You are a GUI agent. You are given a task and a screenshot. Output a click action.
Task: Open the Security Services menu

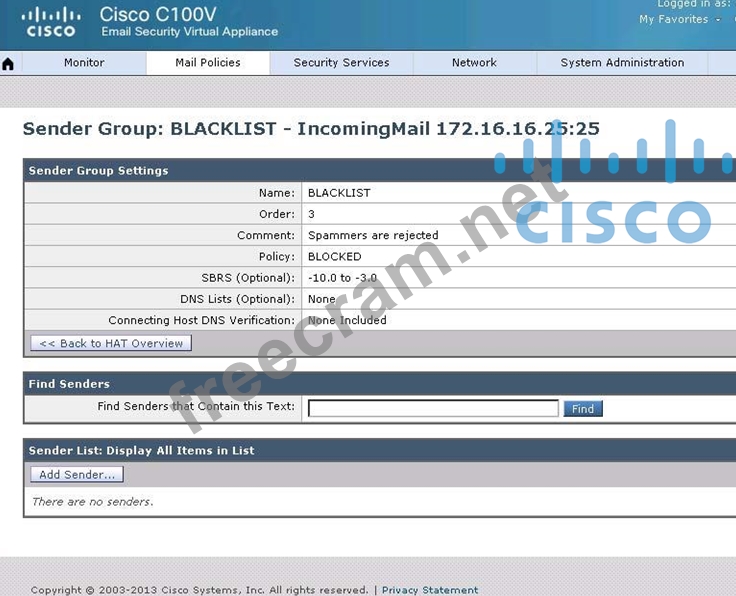pyautogui.click(x=341, y=63)
